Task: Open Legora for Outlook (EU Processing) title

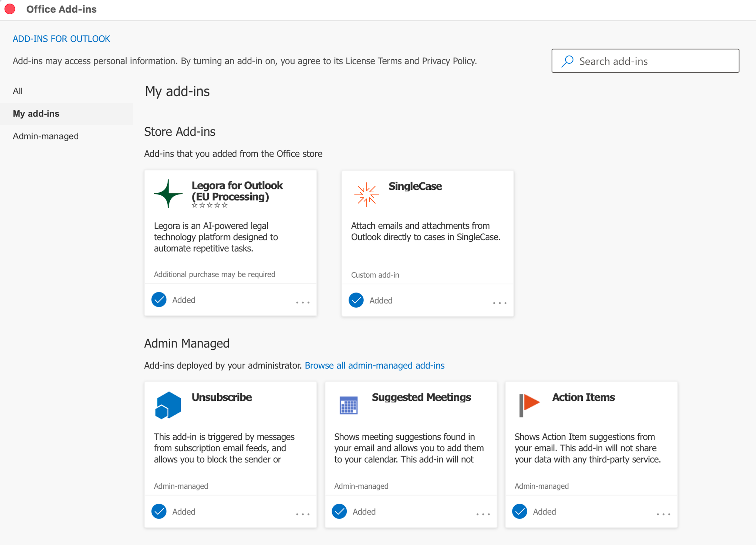Action: (237, 191)
